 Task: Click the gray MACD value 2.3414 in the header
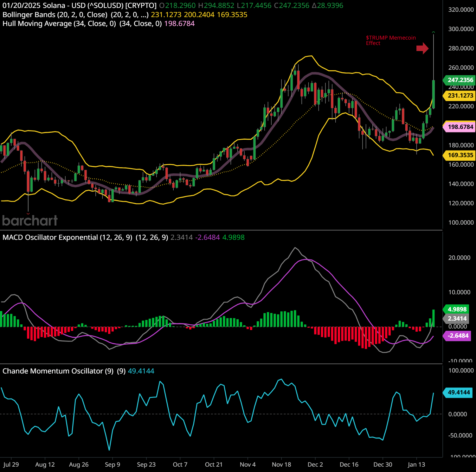tap(182, 237)
